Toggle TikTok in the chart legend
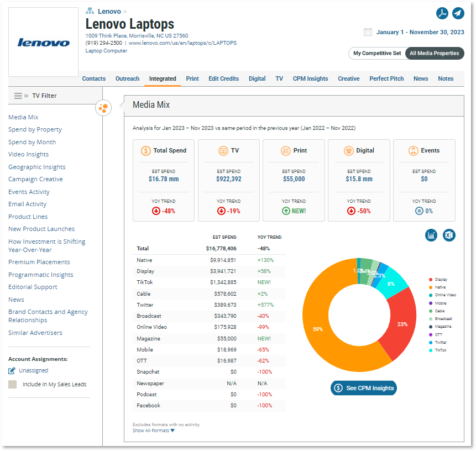Image resolution: width=476 pixels, height=451 pixels. (438, 350)
